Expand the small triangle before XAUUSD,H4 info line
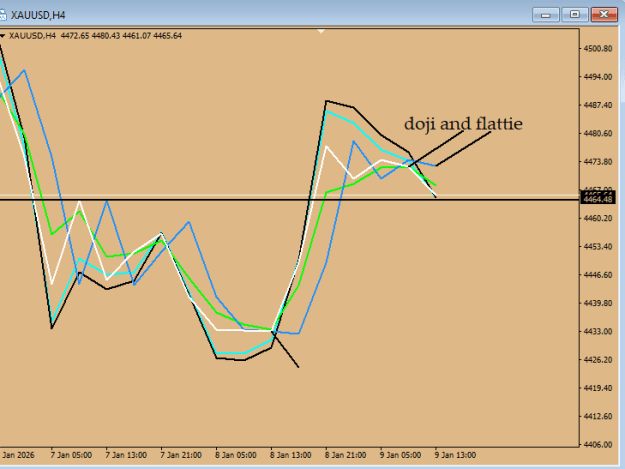625x469 pixels. [x=2, y=36]
